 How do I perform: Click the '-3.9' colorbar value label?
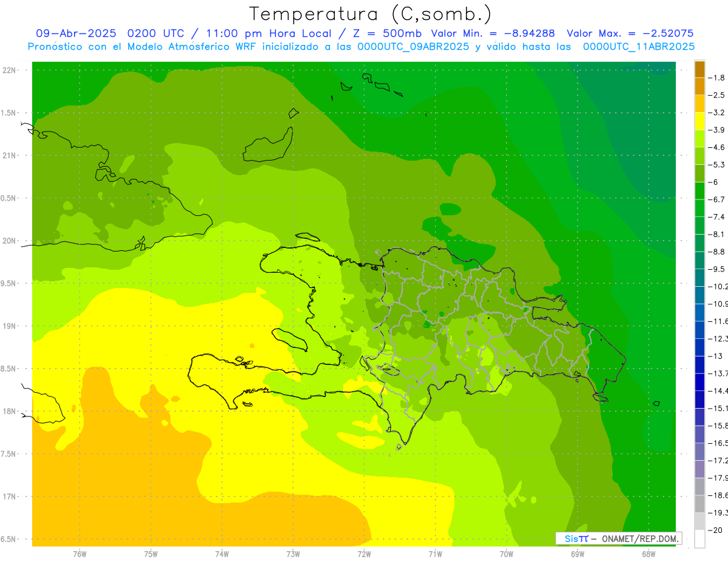(x=717, y=130)
